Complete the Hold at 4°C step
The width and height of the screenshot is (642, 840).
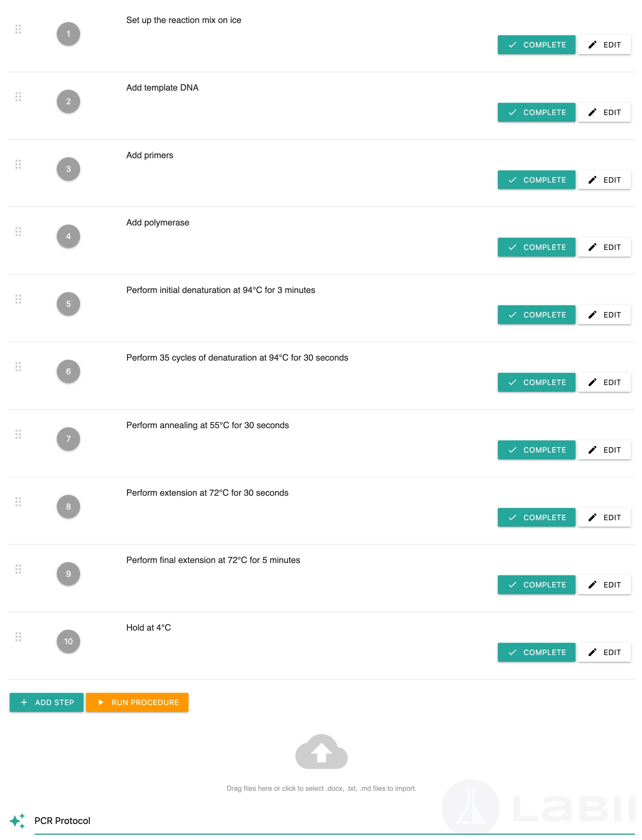(x=536, y=652)
